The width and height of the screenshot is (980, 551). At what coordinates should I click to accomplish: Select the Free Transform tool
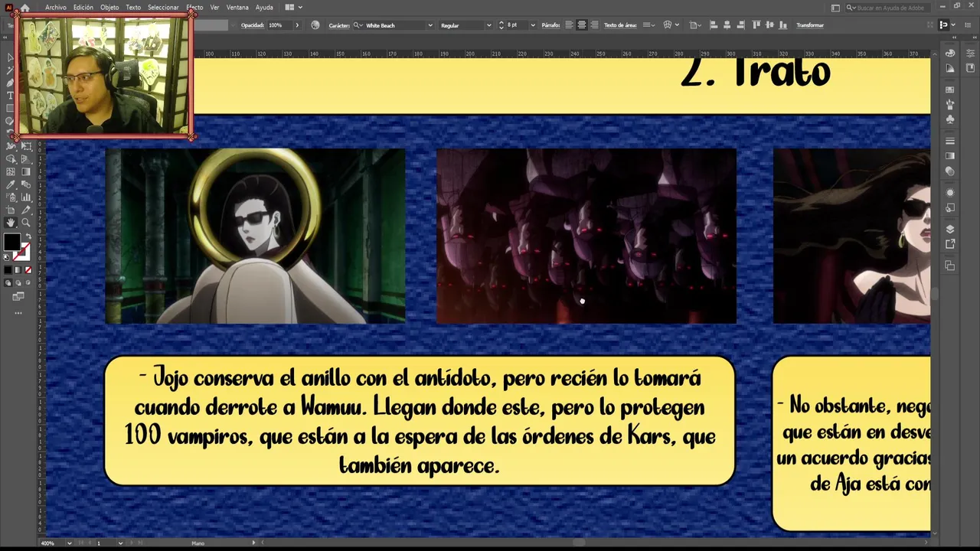pyautogui.click(x=26, y=146)
